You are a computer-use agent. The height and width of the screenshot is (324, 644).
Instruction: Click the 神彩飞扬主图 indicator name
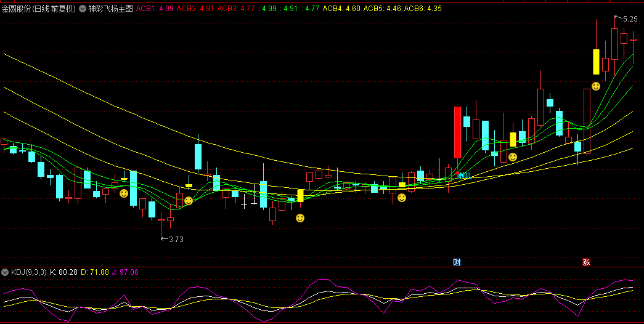[111, 9]
